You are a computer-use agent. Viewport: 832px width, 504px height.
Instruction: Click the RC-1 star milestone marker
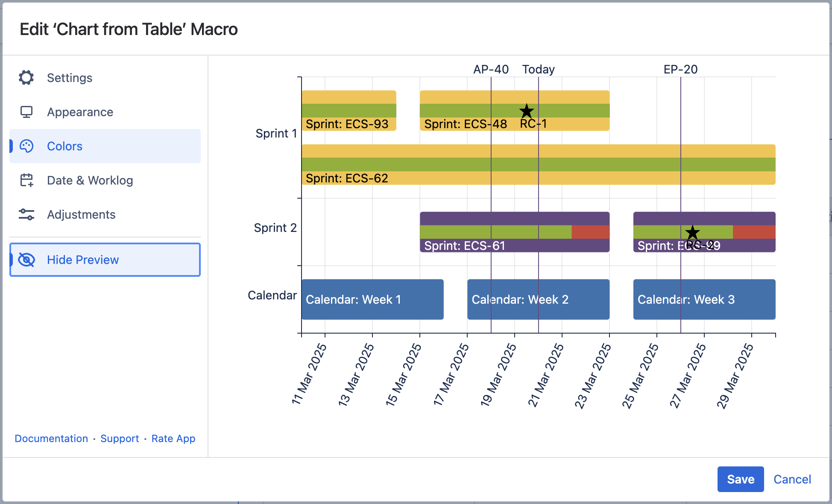point(527,111)
